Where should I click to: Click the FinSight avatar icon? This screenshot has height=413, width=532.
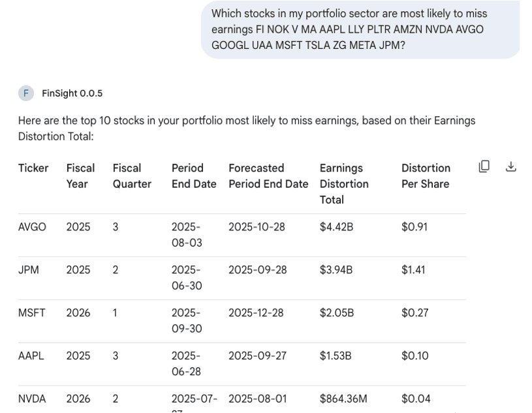tap(26, 93)
